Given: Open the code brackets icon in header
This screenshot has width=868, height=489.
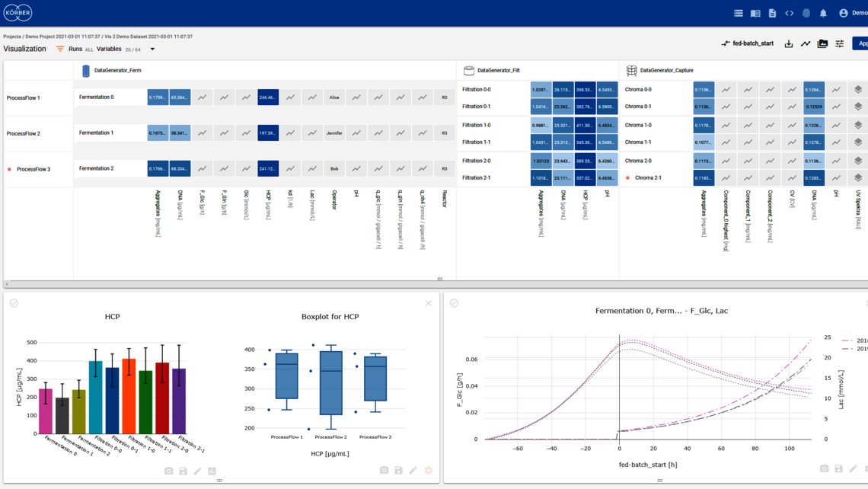Looking at the screenshot, I should coord(790,13).
